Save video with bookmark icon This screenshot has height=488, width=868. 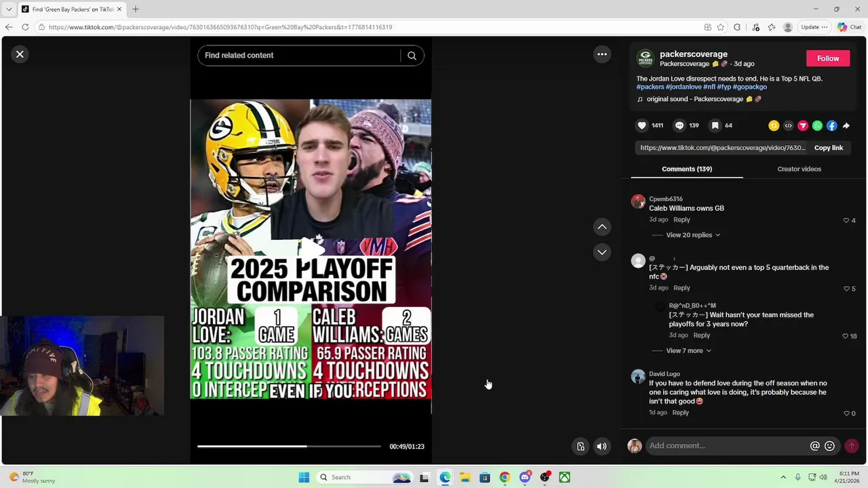(715, 125)
